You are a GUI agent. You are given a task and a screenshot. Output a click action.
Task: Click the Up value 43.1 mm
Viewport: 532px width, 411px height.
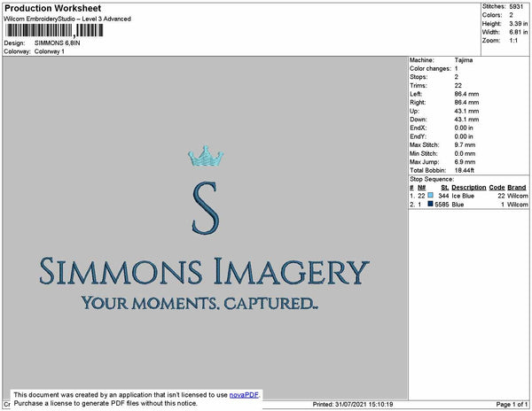coord(466,111)
